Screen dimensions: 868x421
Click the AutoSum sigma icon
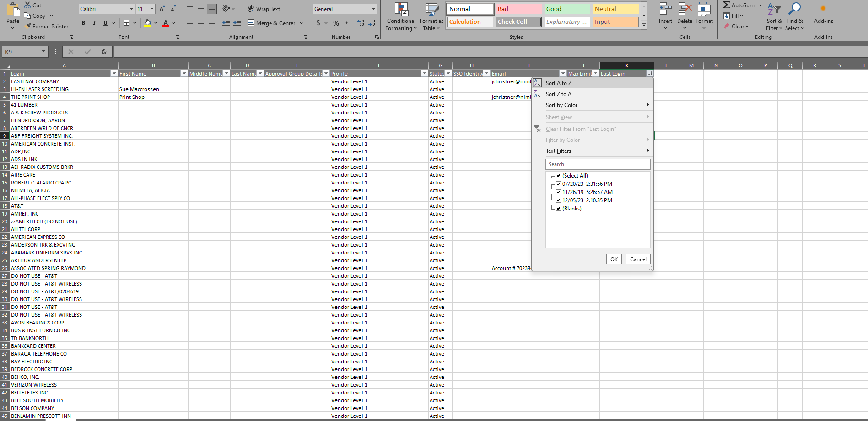[x=727, y=5]
